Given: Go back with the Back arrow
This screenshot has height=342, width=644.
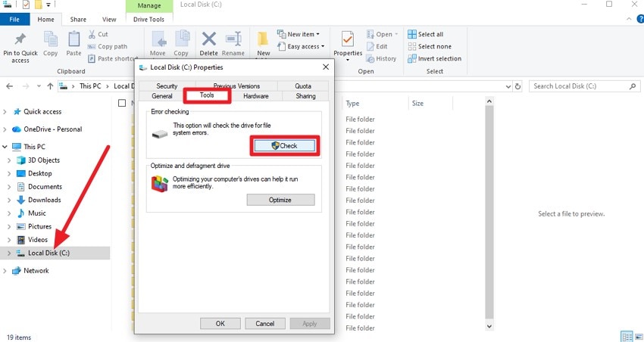Looking at the screenshot, I should [9, 86].
